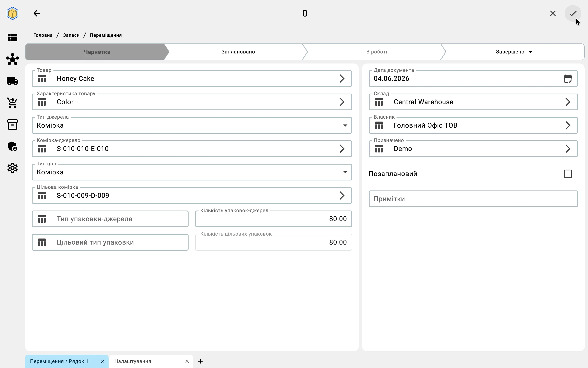Open the Color characteristic chevron
The width and height of the screenshot is (588, 368).
pyautogui.click(x=342, y=102)
